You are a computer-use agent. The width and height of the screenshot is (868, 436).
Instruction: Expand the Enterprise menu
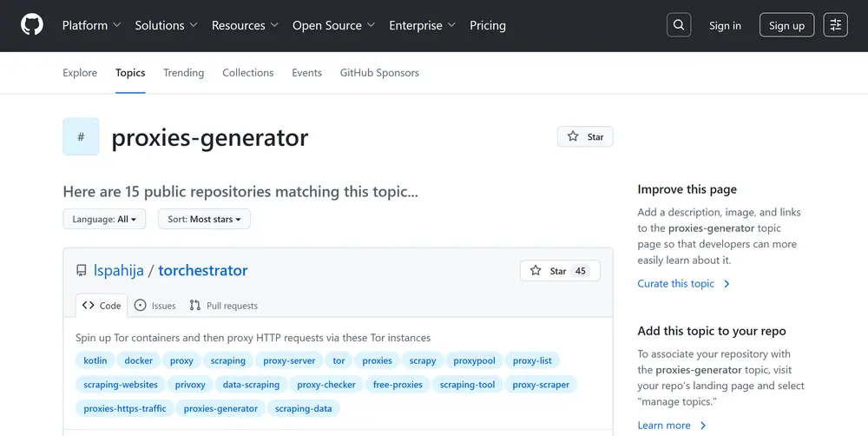(423, 25)
